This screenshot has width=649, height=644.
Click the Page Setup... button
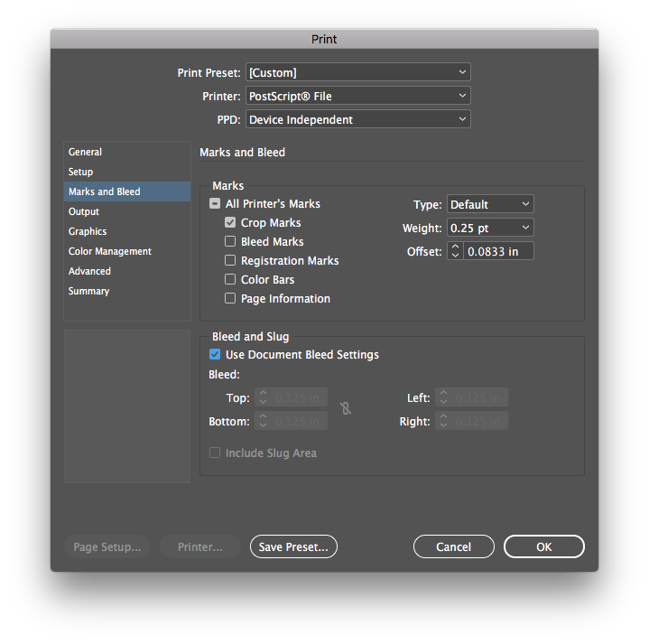(107, 546)
